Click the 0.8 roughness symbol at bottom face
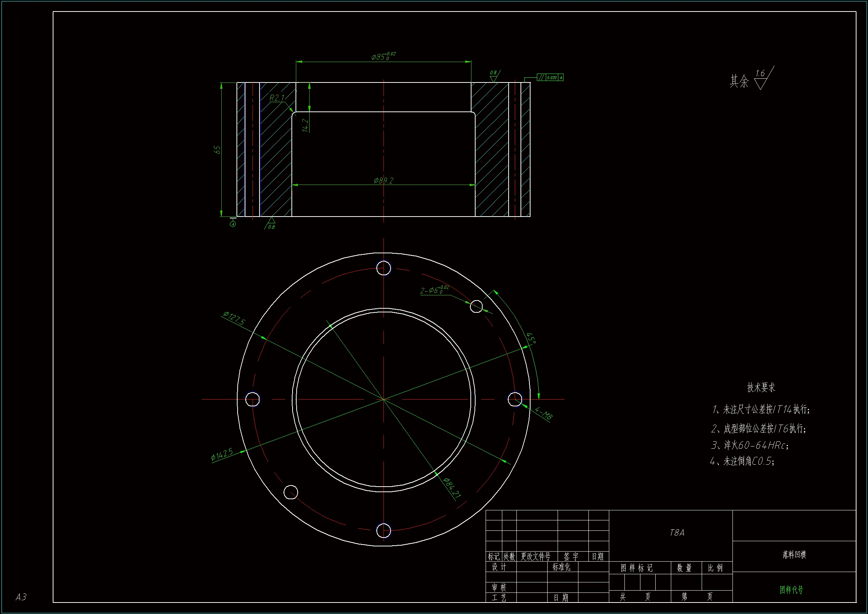The image size is (868, 614). click(271, 224)
